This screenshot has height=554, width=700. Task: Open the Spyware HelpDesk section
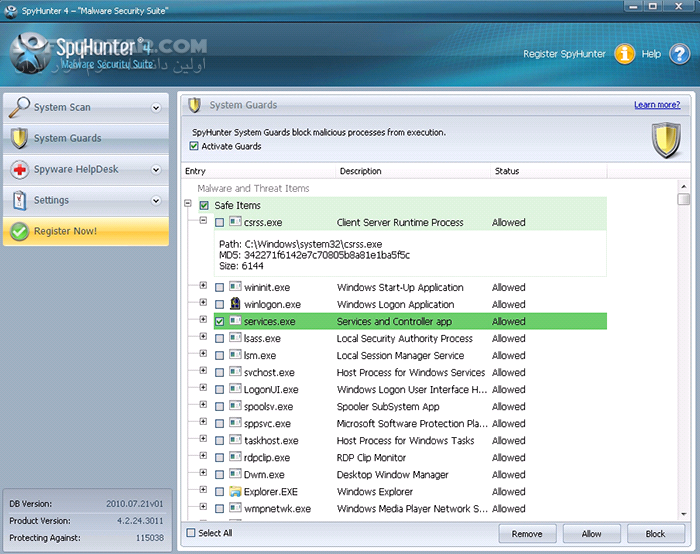coord(86,170)
